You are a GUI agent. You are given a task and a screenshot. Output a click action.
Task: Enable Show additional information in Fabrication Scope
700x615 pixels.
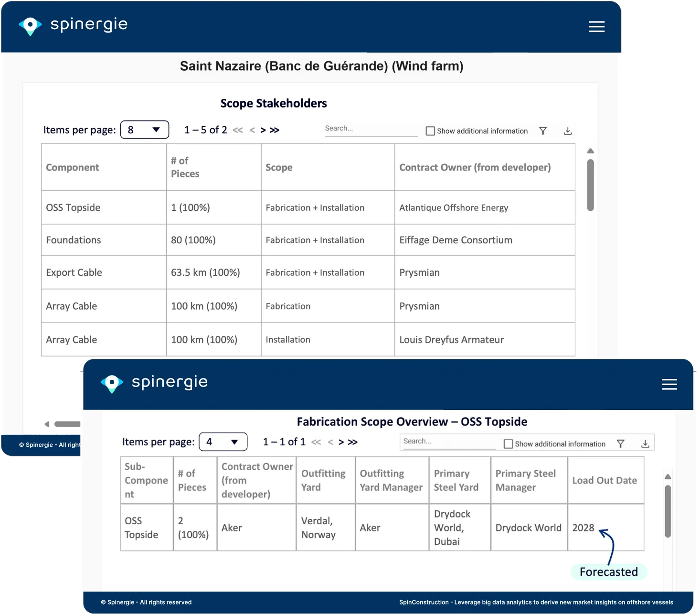tap(509, 444)
